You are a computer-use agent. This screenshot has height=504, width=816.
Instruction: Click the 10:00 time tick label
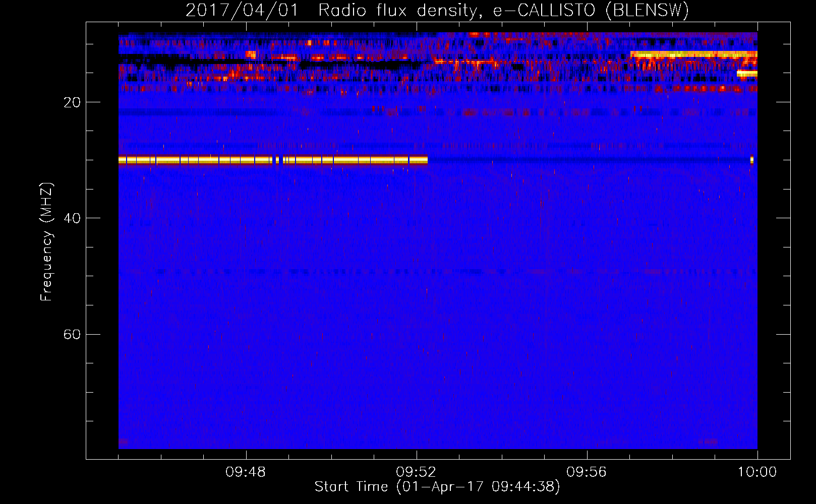[x=757, y=472]
